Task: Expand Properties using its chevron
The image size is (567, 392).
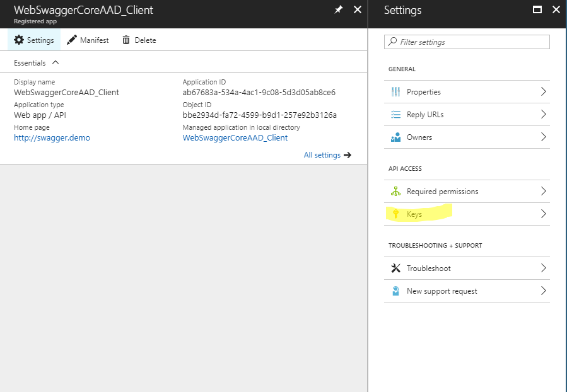Action: [543, 91]
